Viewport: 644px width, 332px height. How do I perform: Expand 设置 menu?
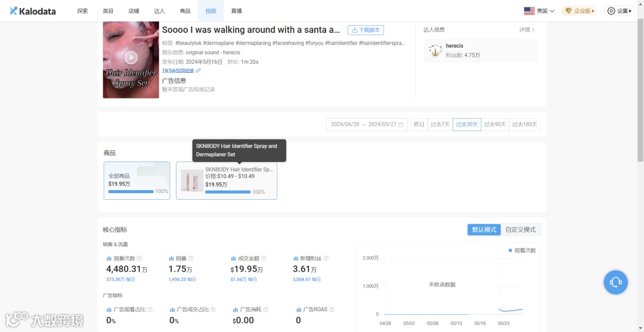tap(620, 11)
